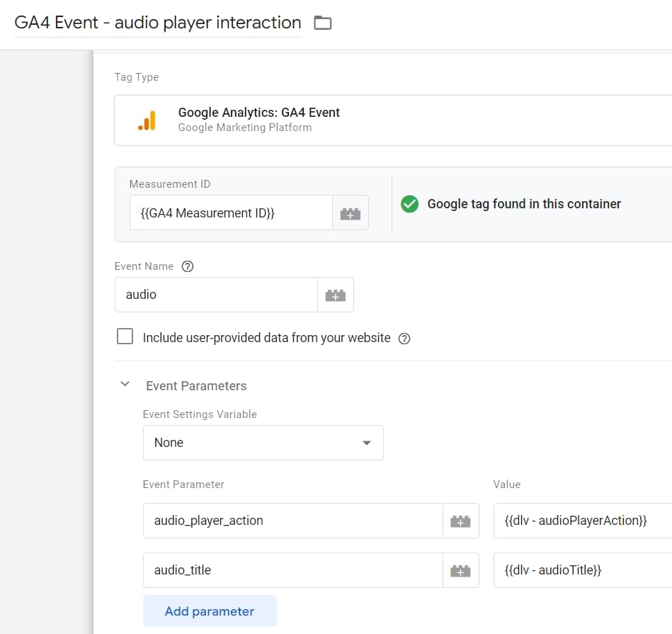
Task: Edit the audio_player_action parameter name
Action: (292, 521)
